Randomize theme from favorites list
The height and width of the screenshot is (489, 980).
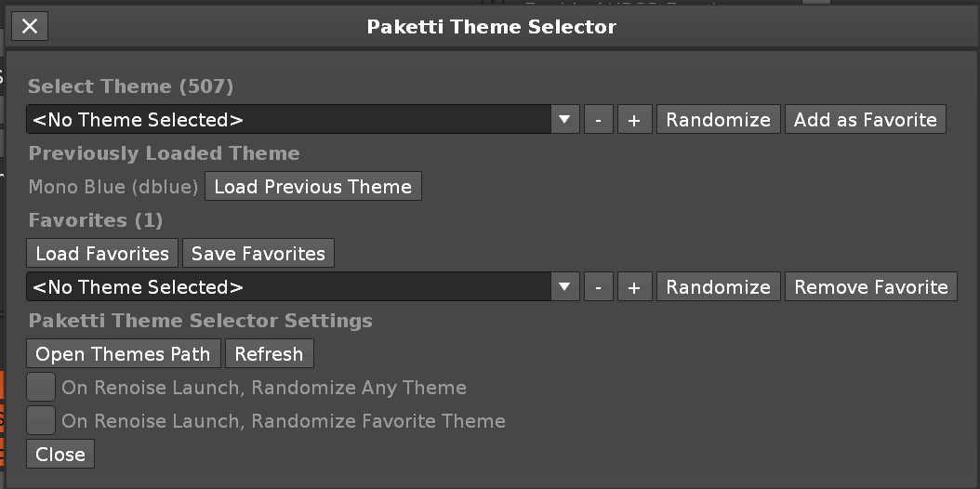pyautogui.click(x=718, y=287)
